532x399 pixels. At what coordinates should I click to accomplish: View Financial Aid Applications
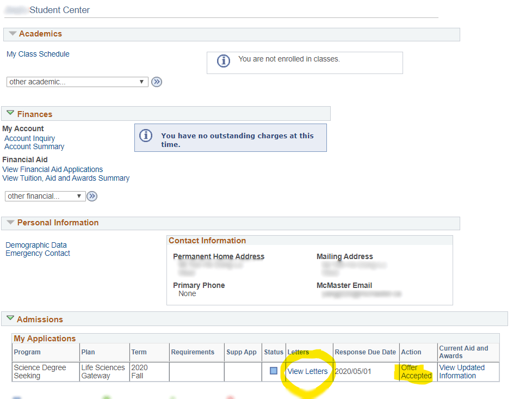[52, 169]
